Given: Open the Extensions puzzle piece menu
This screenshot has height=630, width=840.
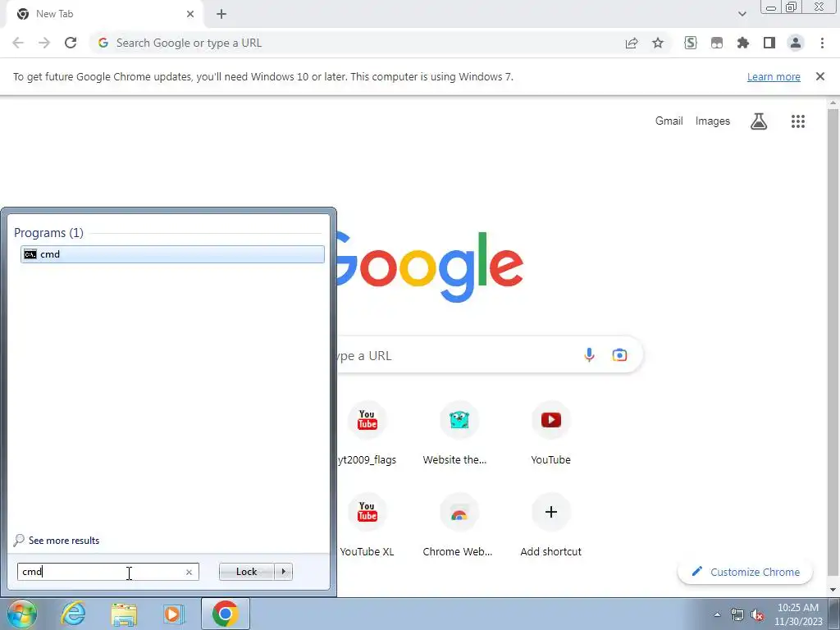Looking at the screenshot, I should [743, 43].
